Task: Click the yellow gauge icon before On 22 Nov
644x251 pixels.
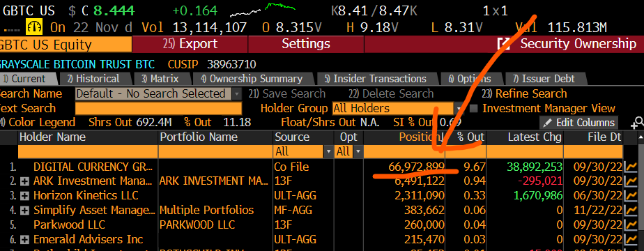Action: (35, 27)
